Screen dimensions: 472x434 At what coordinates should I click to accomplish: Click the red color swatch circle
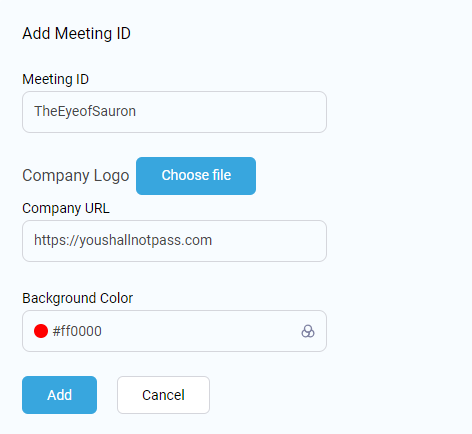pyautogui.click(x=41, y=331)
